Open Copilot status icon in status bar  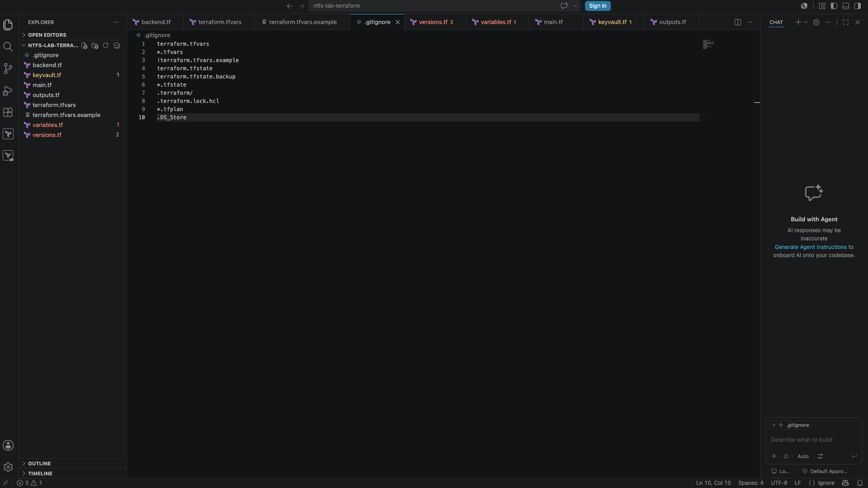click(845, 483)
